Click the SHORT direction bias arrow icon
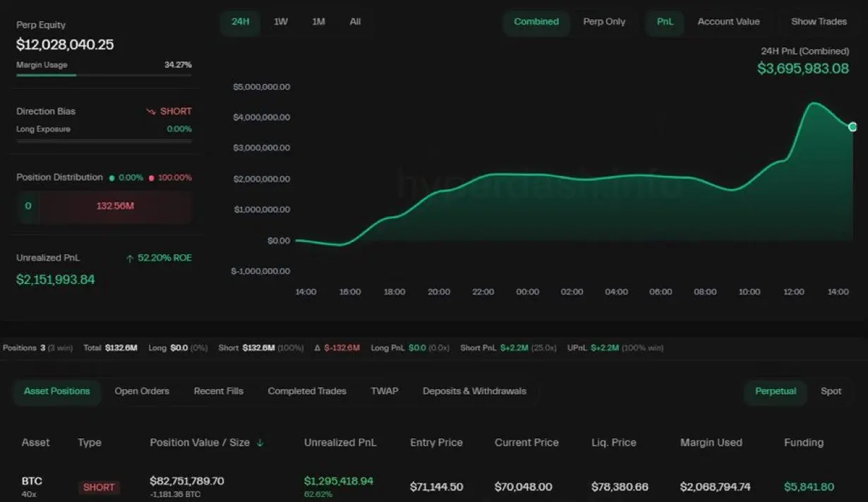The height and width of the screenshot is (502, 868). 150,112
